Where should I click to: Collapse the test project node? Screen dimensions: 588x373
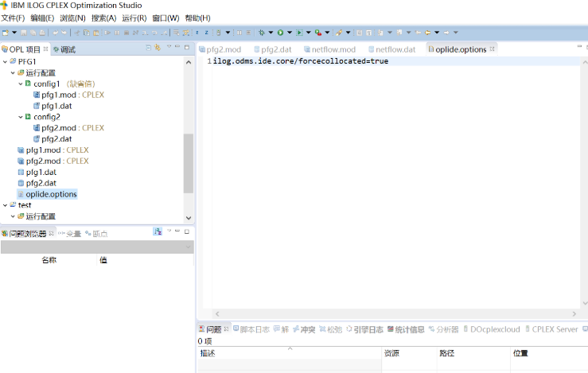click(x=5, y=205)
